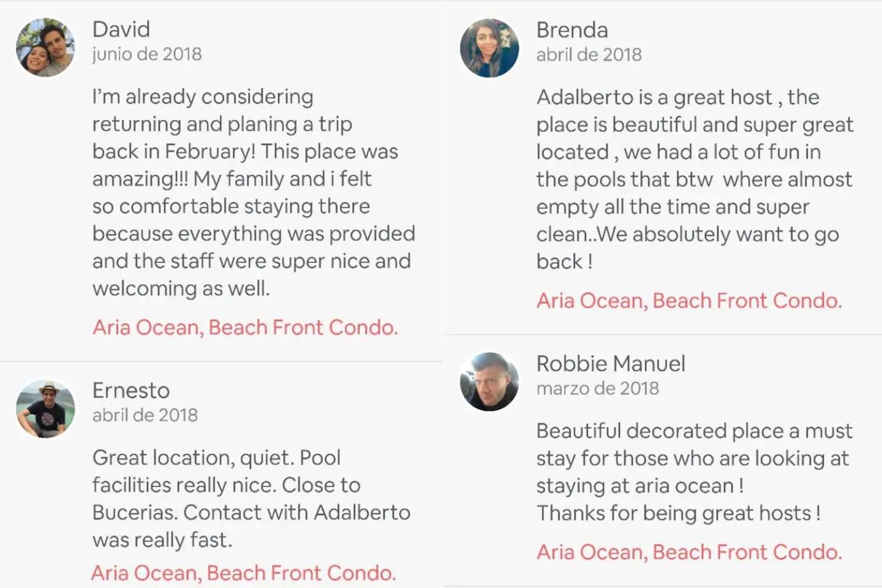This screenshot has height=588, width=882.
Task: Click abril de 2018 under Brenda
Action: (x=589, y=55)
